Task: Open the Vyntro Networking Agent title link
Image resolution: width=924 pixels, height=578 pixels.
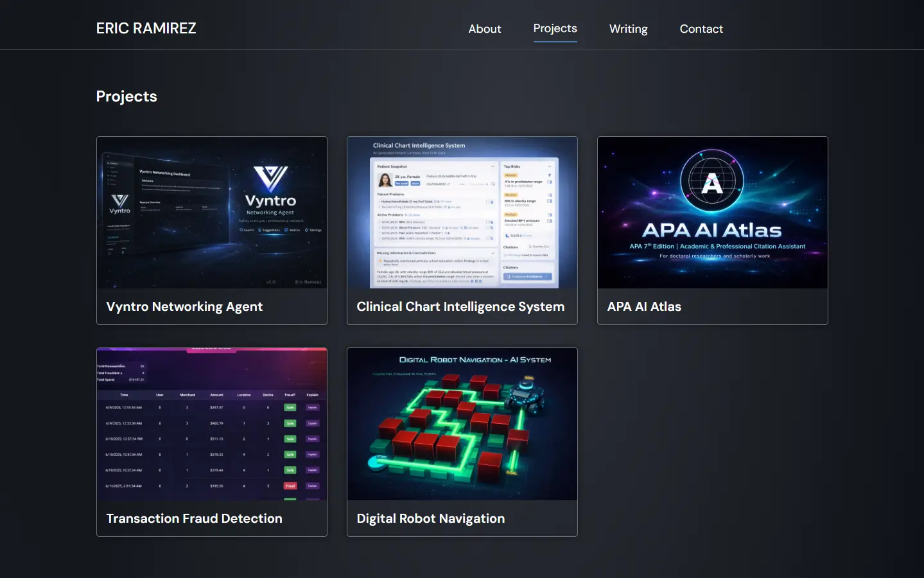Action: (x=184, y=307)
